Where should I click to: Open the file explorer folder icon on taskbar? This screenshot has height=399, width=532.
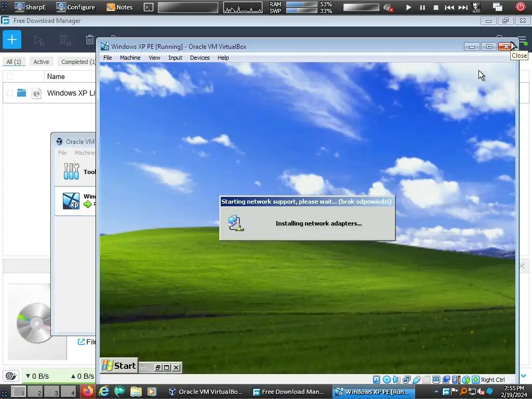(x=136, y=391)
